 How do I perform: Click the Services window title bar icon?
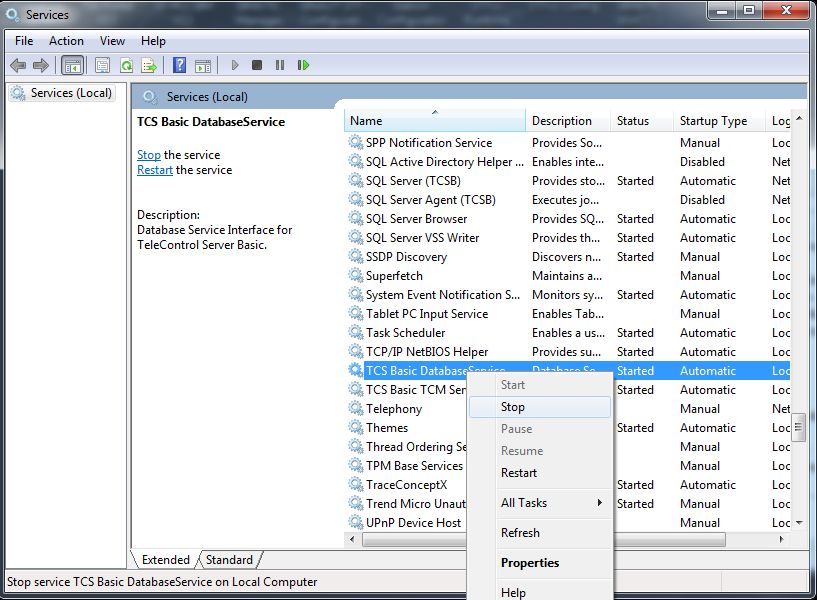click(x=12, y=15)
